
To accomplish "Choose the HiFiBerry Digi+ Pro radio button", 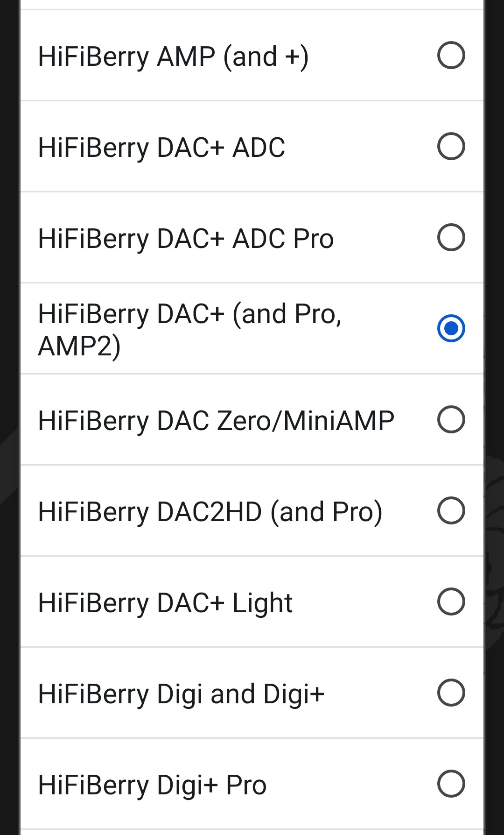I will pos(451,784).
